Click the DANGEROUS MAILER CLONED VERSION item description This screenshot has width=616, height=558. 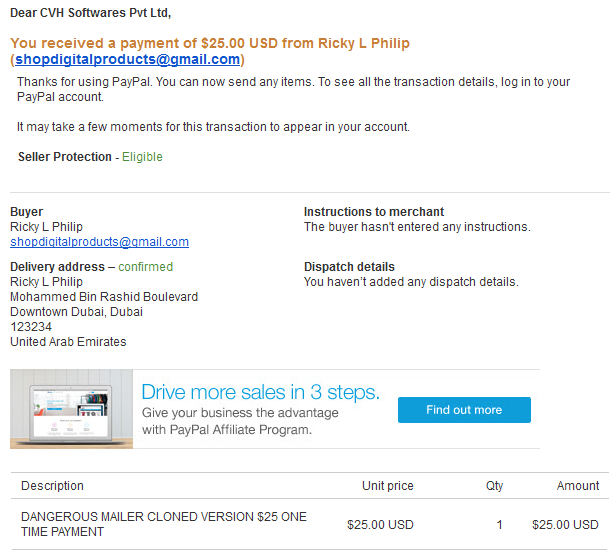pyautogui.click(x=163, y=524)
